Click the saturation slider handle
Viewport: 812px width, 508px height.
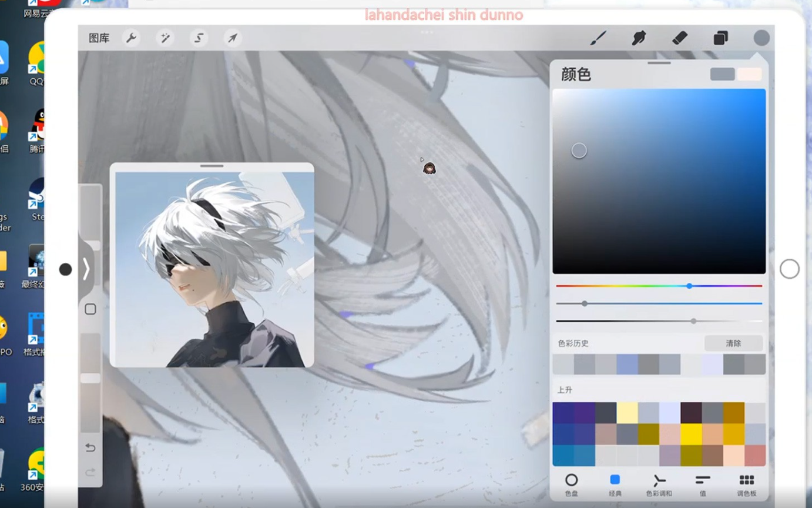[585, 304]
